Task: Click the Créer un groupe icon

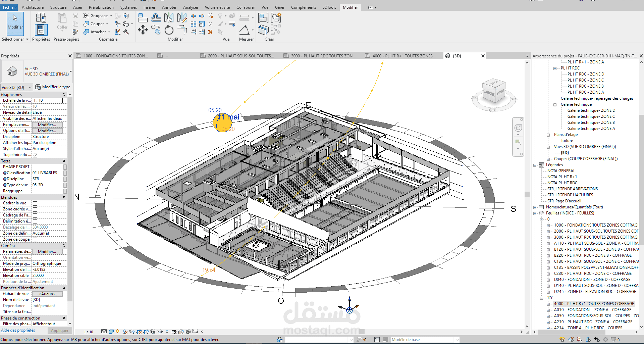Action: [276, 17]
